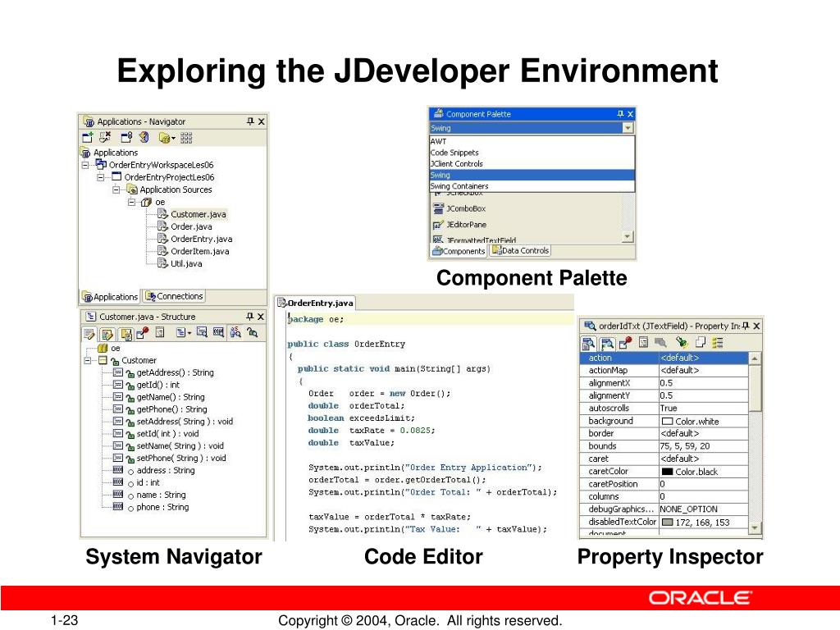
Task: Collapse the oe package node in the Navigator
Action: tap(131, 202)
